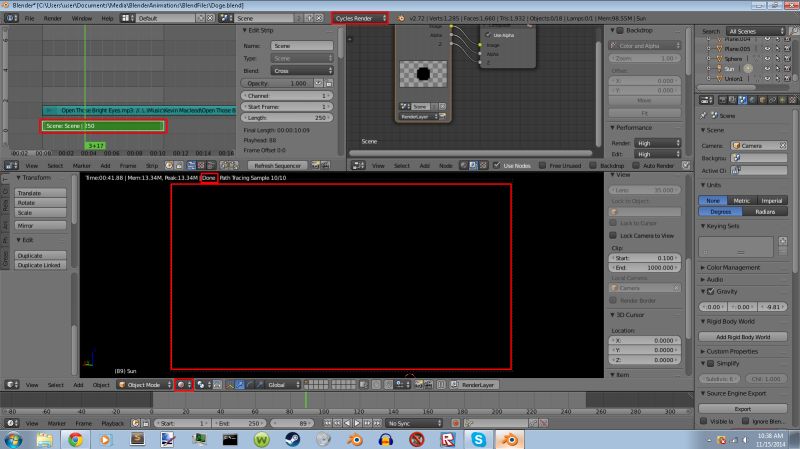
Task: Open the Render Layers properties tab icon
Action: pyautogui.click(x=732, y=100)
